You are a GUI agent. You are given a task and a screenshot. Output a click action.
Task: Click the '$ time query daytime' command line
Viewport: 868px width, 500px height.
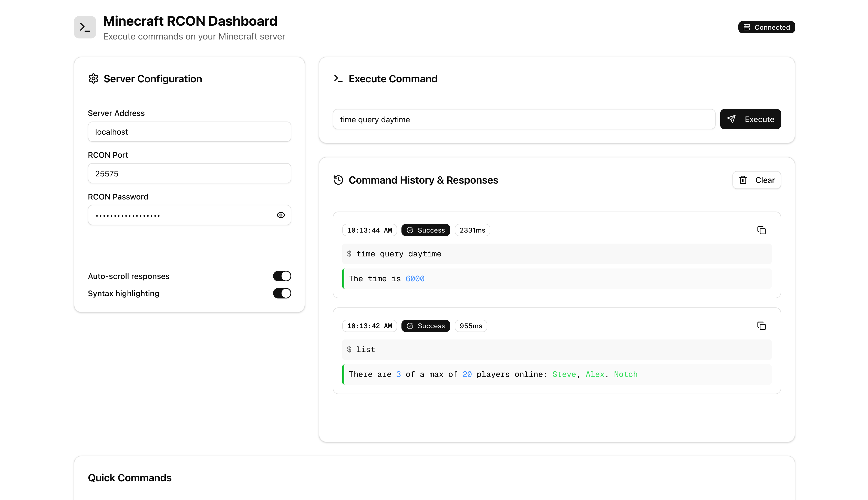[557, 254]
